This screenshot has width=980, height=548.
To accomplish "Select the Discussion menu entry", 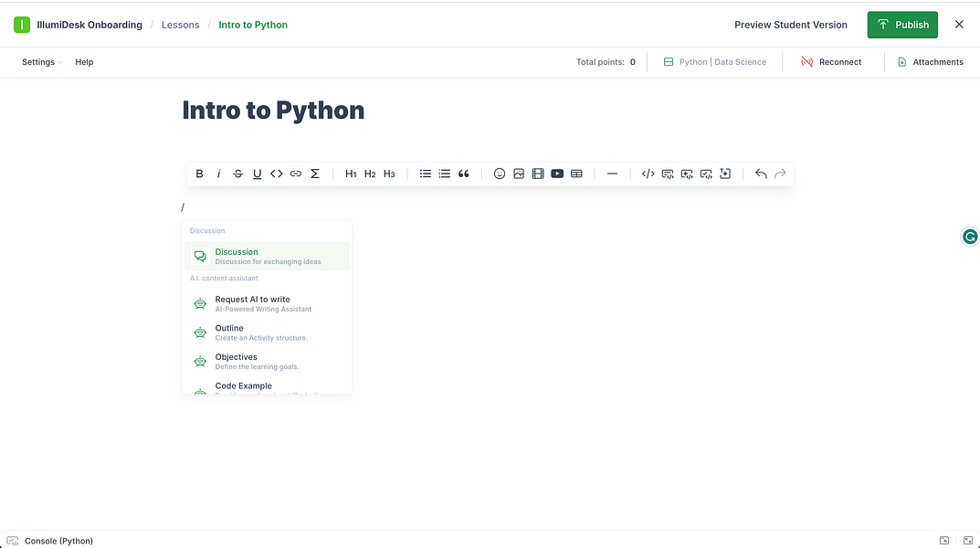I will coord(267,257).
